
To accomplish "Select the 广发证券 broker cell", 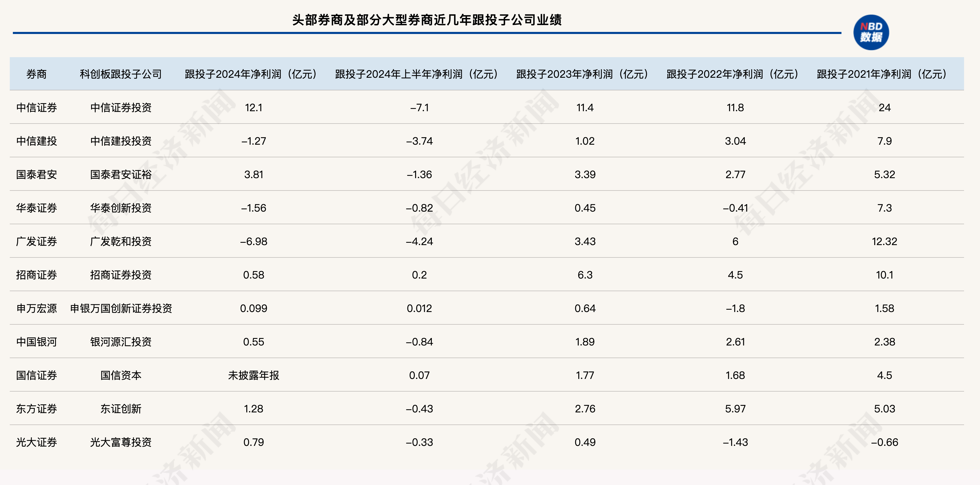I will point(37,241).
